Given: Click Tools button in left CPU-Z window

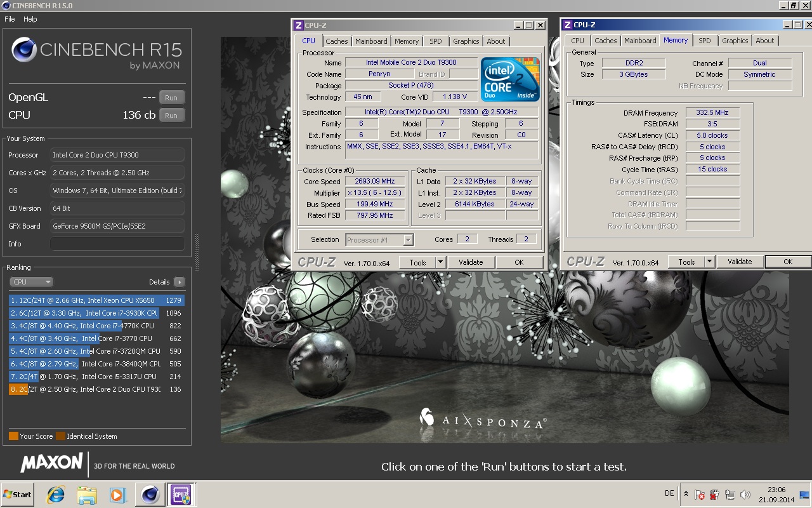Looking at the screenshot, I should 417,262.
